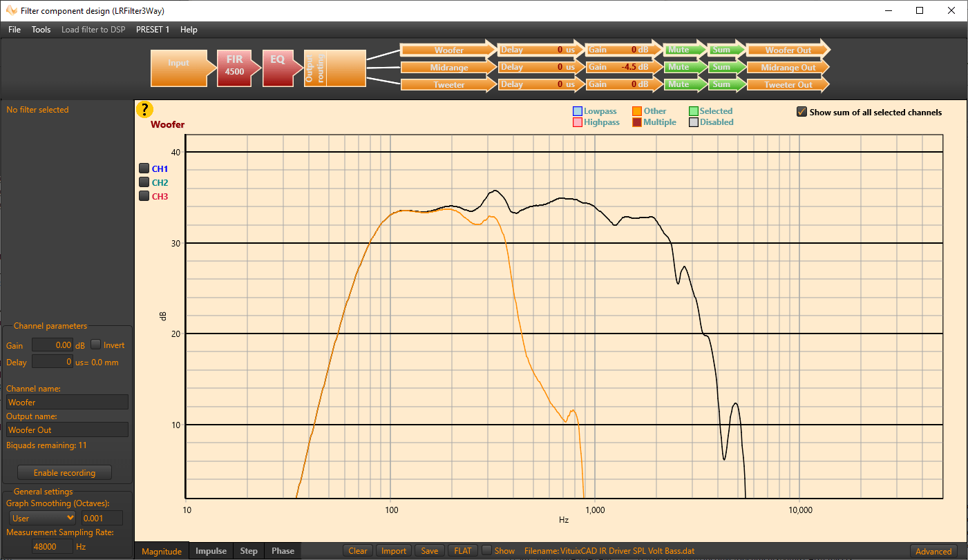Toggle Sum on the Tweeter channel
This screenshot has width=968, height=560.
(x=726, y=84)
